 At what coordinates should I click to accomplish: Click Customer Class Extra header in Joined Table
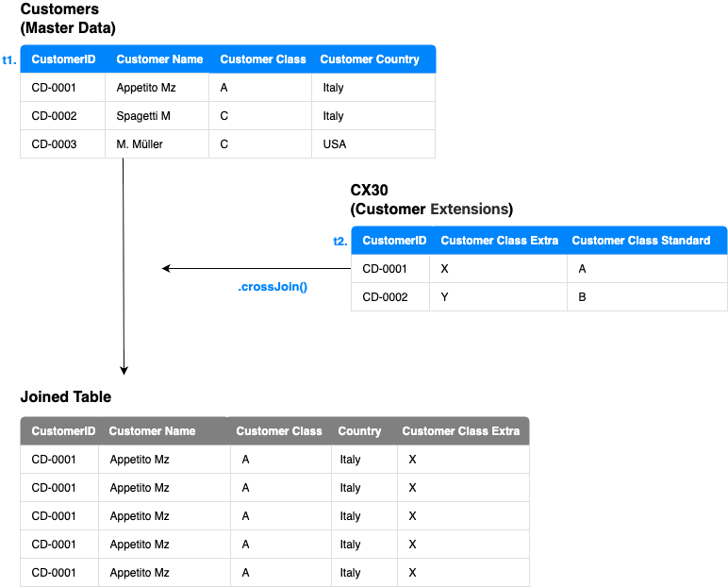pos(460,431)
